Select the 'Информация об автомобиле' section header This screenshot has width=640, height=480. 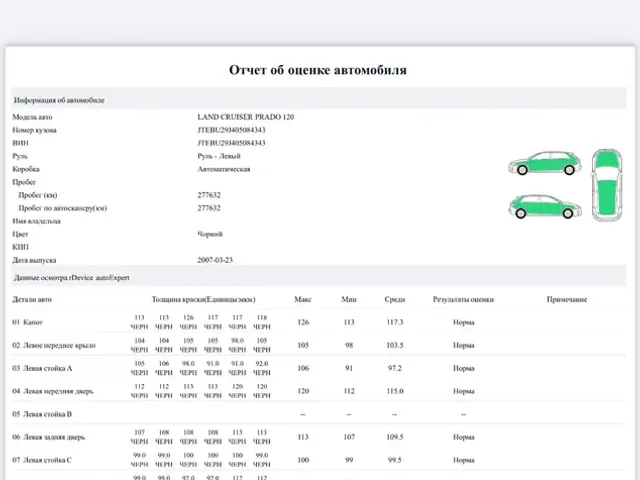point(58,100)
